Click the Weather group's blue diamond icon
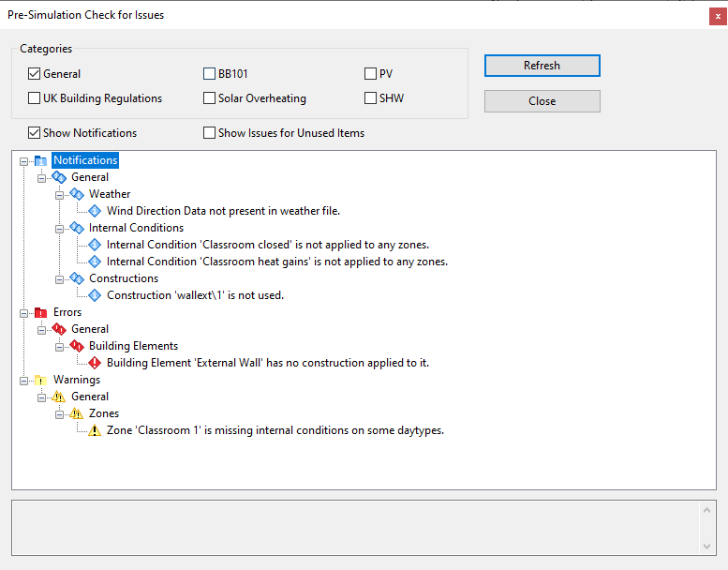The height and width of the screenshot is (570, 728). (x=77, y=194)
